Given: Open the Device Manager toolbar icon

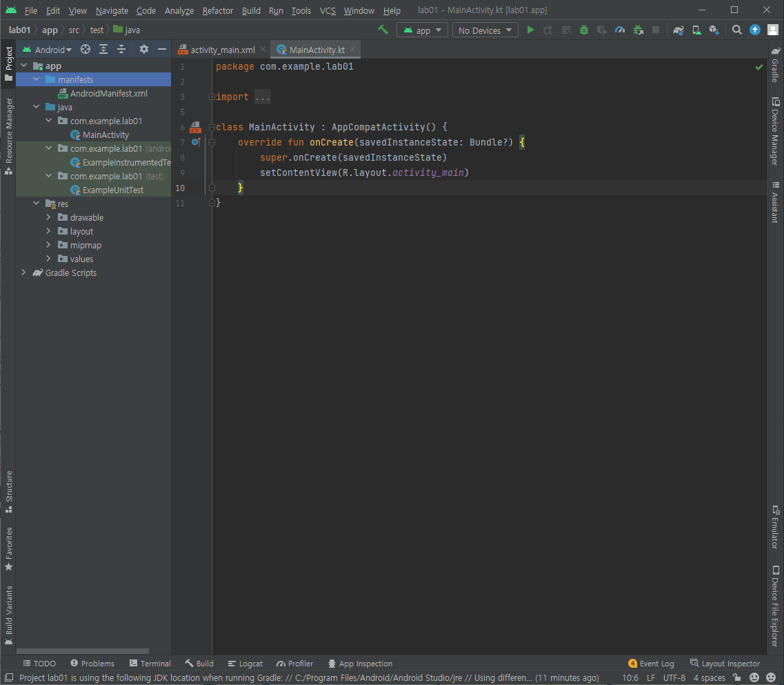Looking at the screenshot, I should click(x=696, y=30).
